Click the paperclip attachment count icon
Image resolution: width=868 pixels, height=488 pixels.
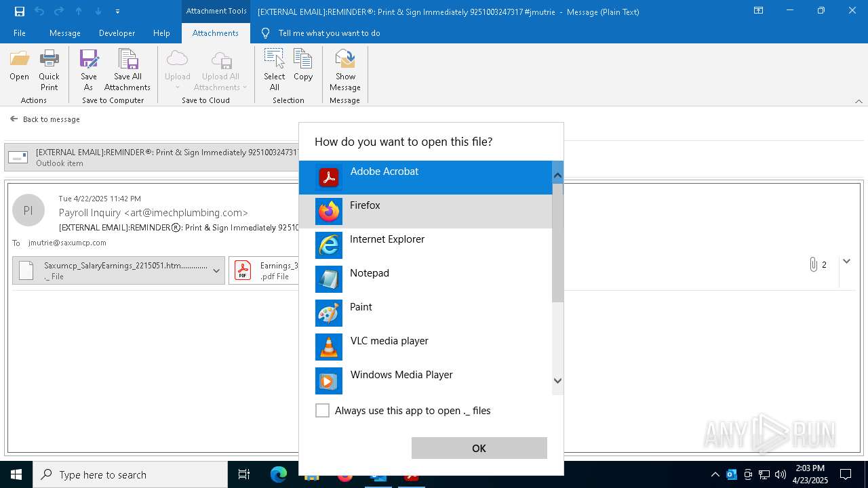point(813,264)
